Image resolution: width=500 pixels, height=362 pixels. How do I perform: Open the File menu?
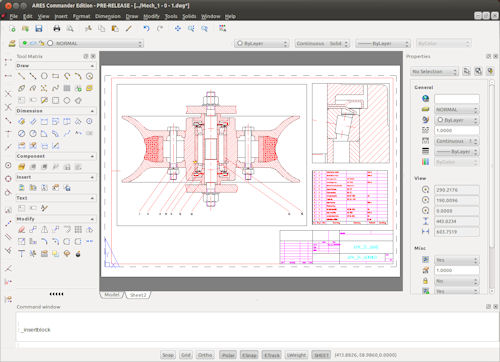click(14, 16)
